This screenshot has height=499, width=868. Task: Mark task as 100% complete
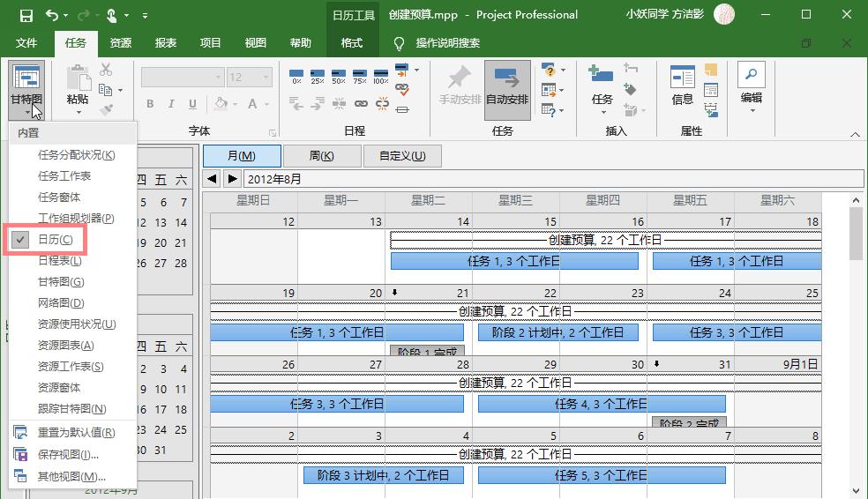click(x=381, y=76)
